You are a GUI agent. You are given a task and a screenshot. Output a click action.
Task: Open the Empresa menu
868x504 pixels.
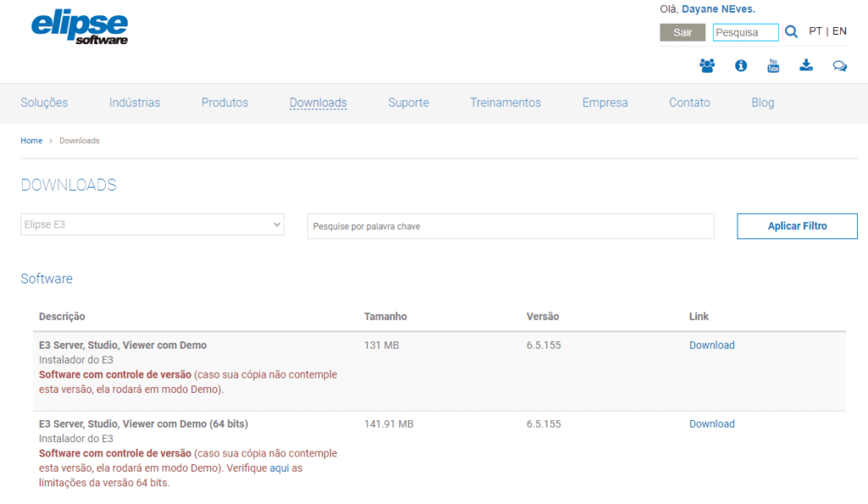point(605,103)
